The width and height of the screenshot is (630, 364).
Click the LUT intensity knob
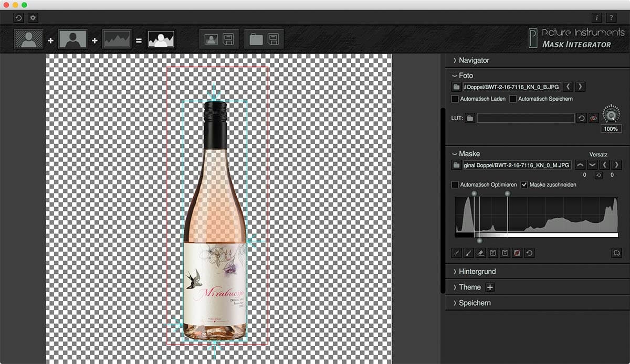click(x=611, y=114)
